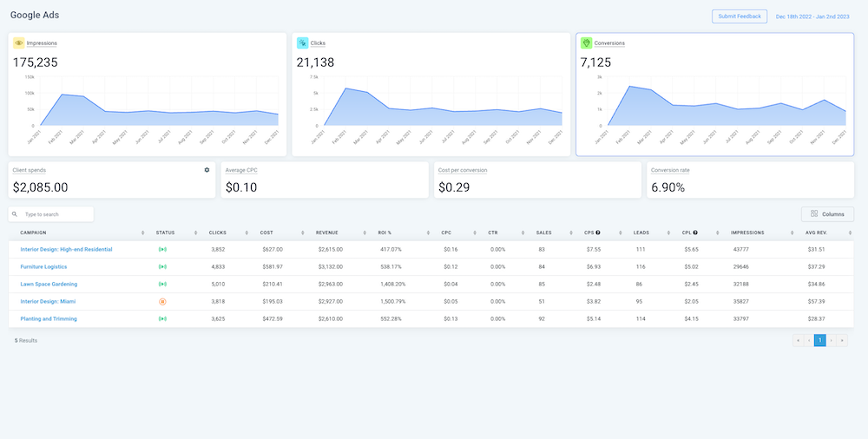Open Lawn Space Gardening campaign link

click(x=49, y=284)
